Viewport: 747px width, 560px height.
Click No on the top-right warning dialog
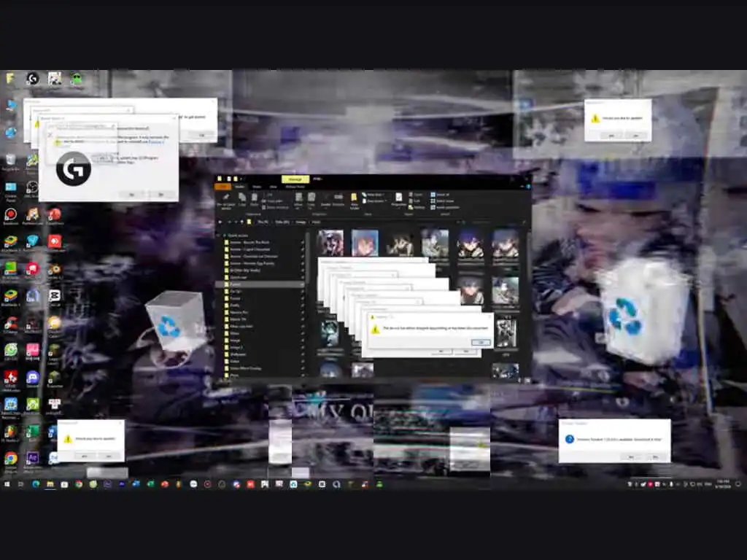tap(635, 136)
